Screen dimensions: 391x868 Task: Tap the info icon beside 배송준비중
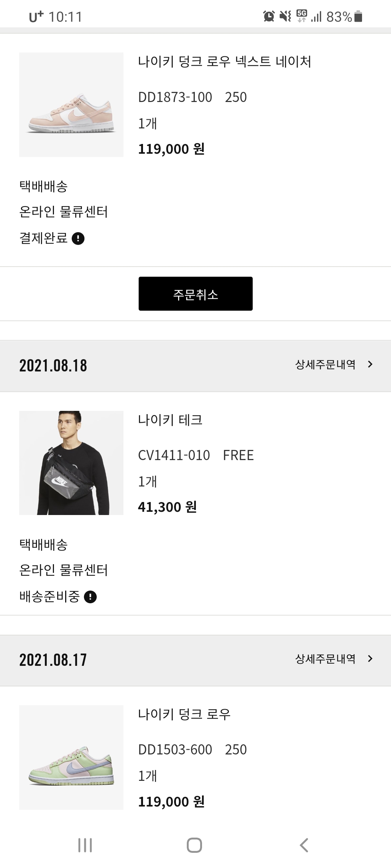point(90,597)
